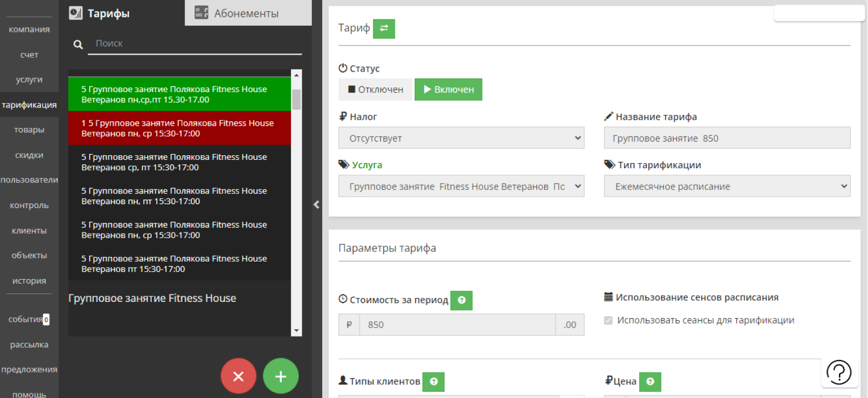Open тарификация in sidebar

pos(30,105)
